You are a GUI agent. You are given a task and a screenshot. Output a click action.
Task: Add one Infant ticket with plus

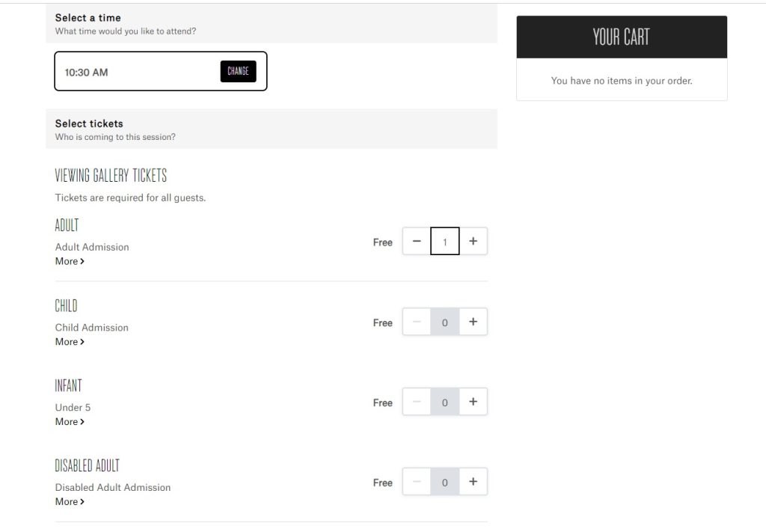point(473,402)
